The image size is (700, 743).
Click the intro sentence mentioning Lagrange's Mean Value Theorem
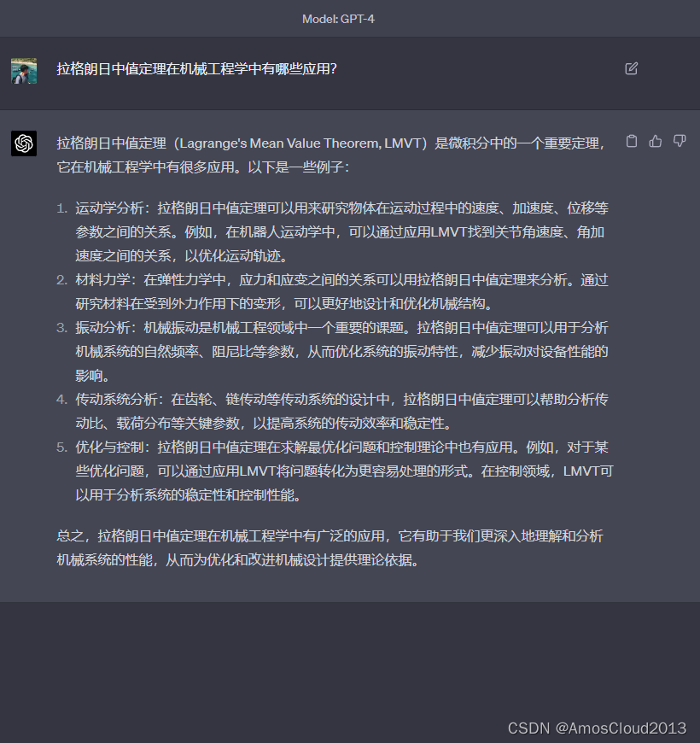click(x=330, y=155)
